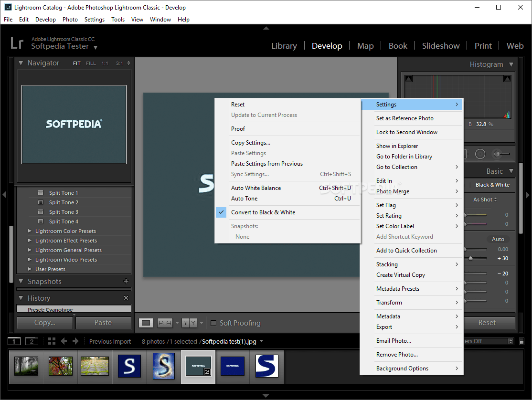Set Navigator zoom to FILL

click(x=91, y=63)
